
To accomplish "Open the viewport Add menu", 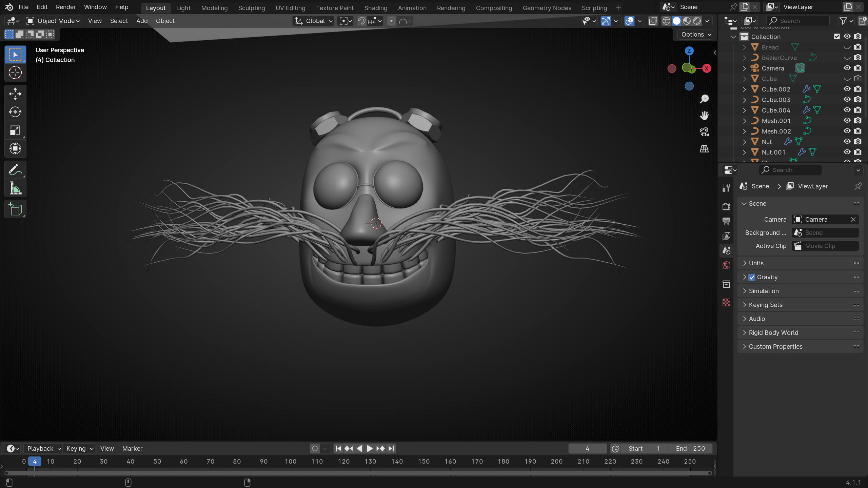I will tap(142, 21).
